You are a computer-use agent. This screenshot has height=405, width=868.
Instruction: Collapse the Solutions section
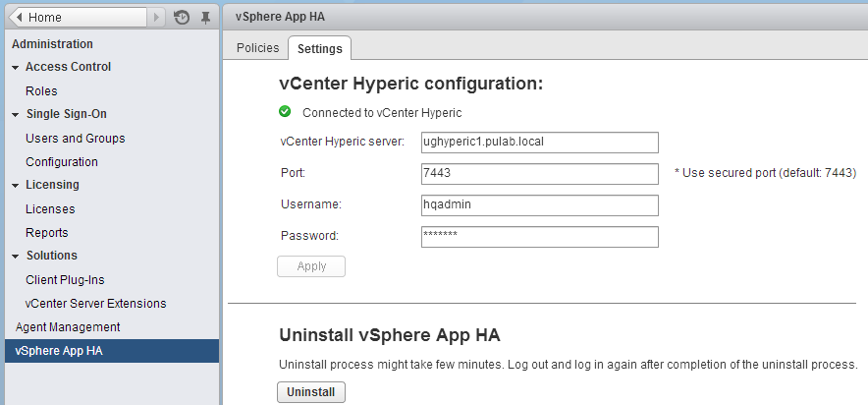pyautogui.click(x=16, y=256)
